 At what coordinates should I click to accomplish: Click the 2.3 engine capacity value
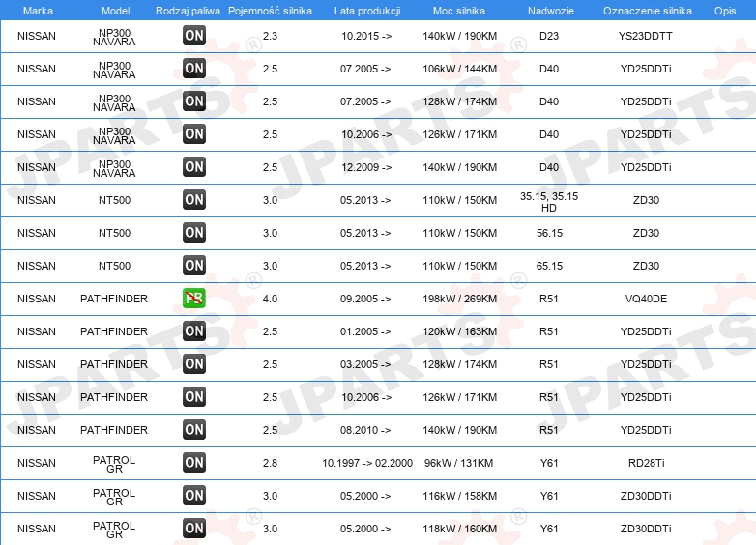[270, 36]
